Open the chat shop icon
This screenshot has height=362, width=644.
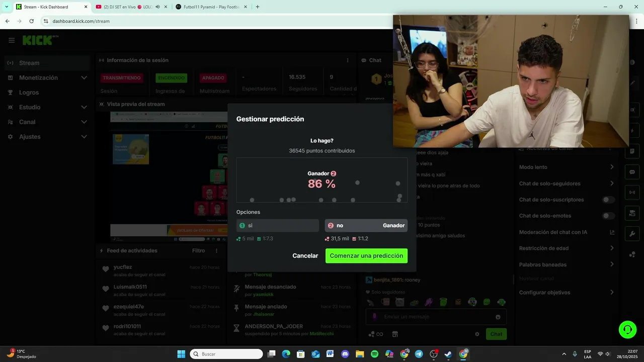pyautogui.click(x=395, y=334)
